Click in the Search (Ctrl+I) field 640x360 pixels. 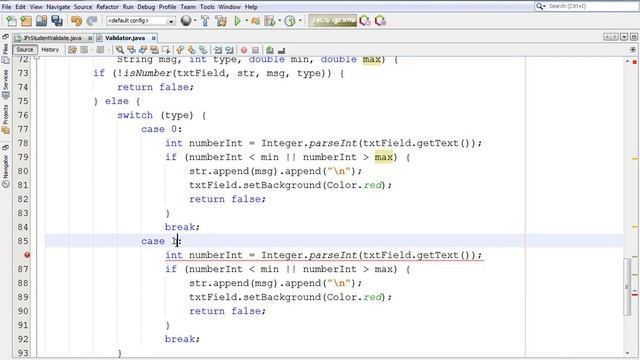coord(593,6)
